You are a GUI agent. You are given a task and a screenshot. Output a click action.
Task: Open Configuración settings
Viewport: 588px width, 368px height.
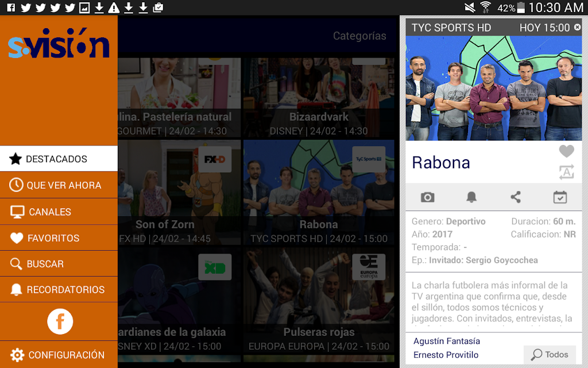tap(59, 354)
